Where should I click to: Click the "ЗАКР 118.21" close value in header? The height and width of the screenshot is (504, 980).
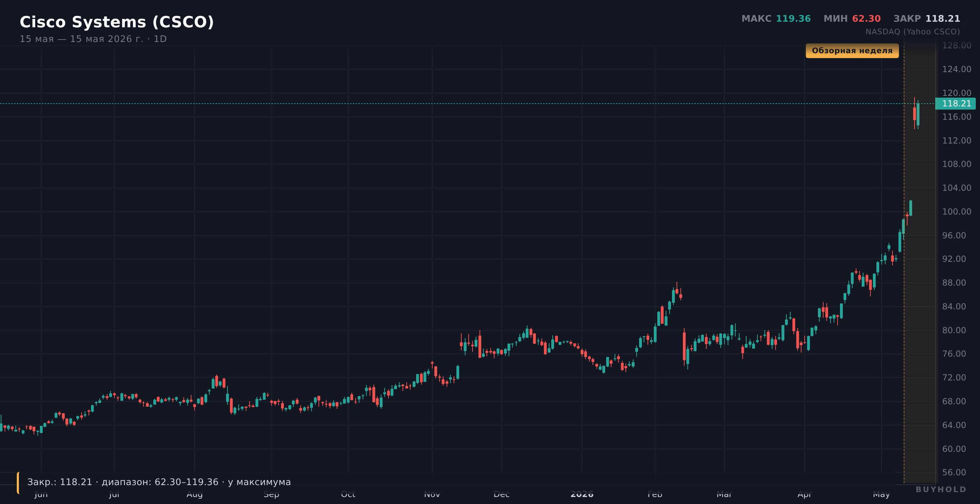click(927, 19)
